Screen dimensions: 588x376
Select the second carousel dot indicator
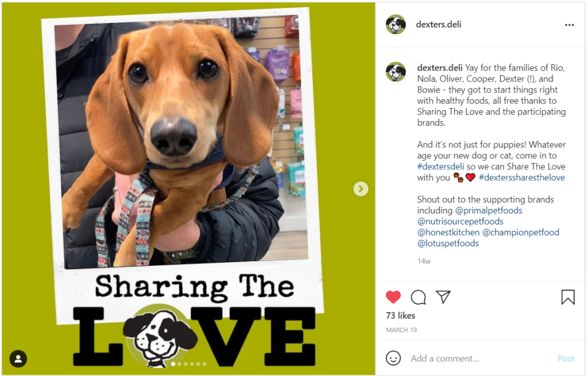tap(179, 364)
